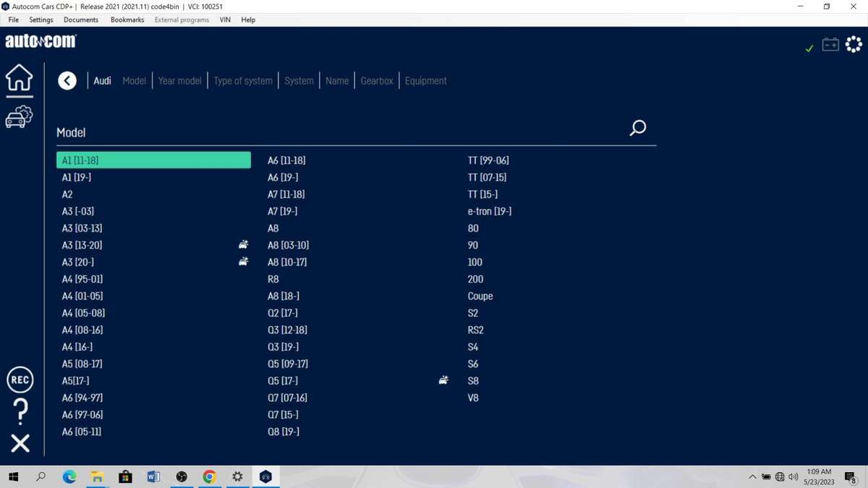Launch Microsoft Edge from taskbar
The image size is (868, 488).
point(69,476)
